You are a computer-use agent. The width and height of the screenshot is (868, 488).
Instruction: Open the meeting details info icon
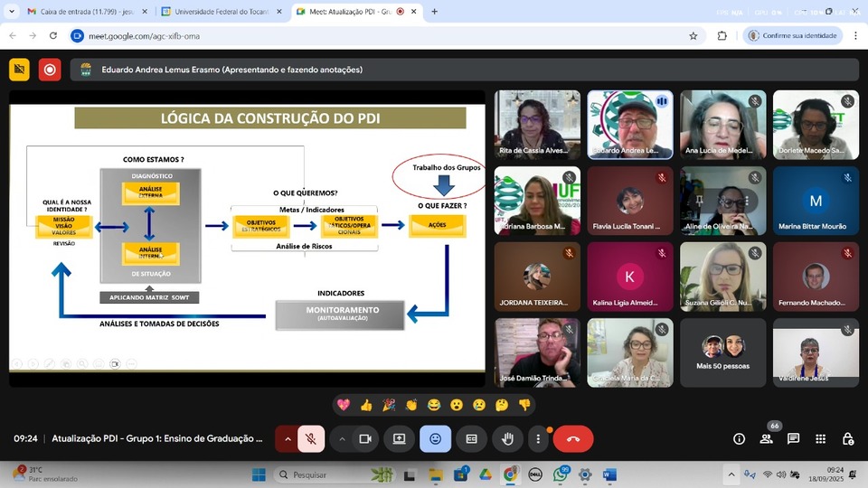739,438
